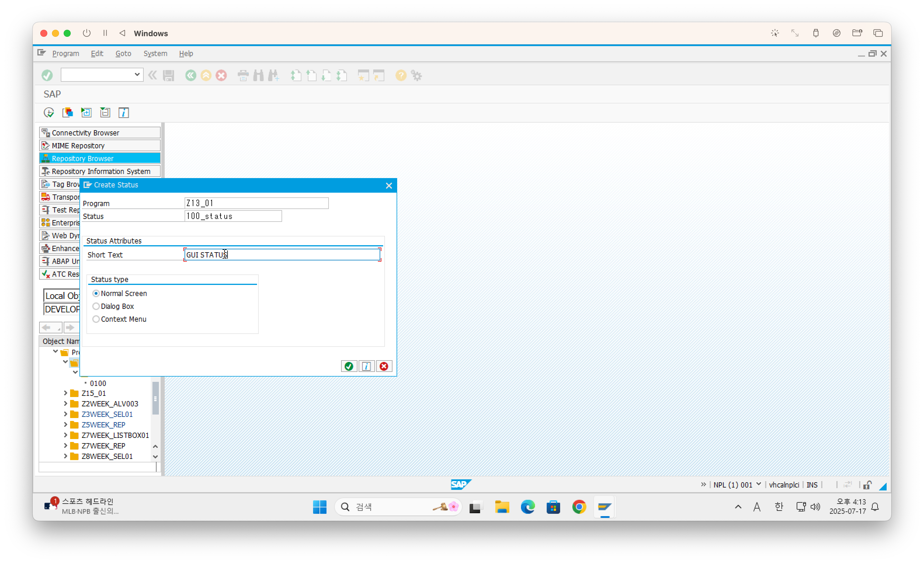The height and width of the screenshot is (564, 924).
Task: Select Repository Information System
Action: (100, 171)
